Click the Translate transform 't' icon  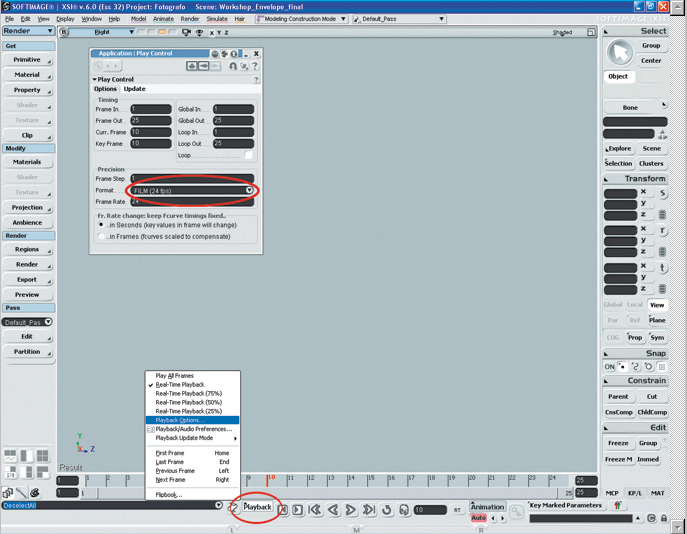tap(663, 268)
